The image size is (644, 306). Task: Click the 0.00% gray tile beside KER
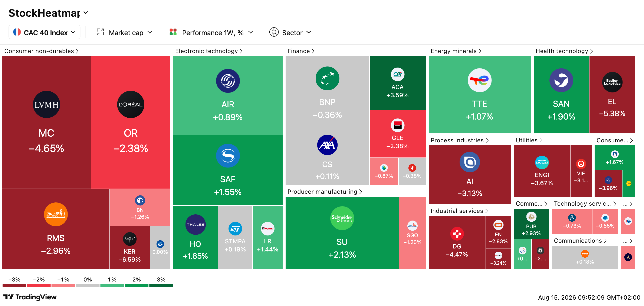160,248
